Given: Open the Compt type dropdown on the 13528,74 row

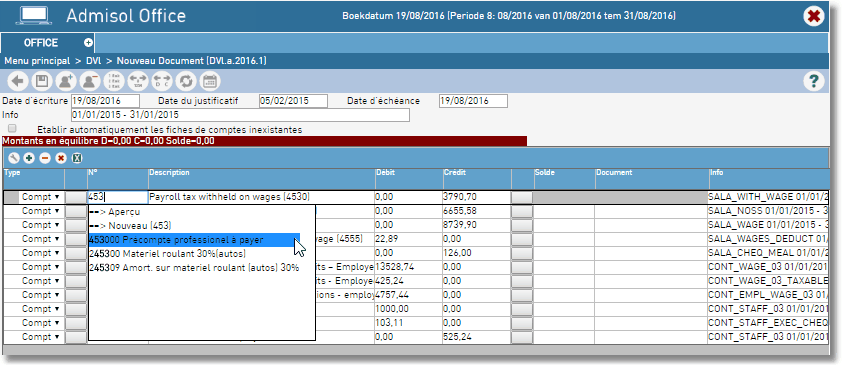Looking at the screenshot, I should [41, 267].
